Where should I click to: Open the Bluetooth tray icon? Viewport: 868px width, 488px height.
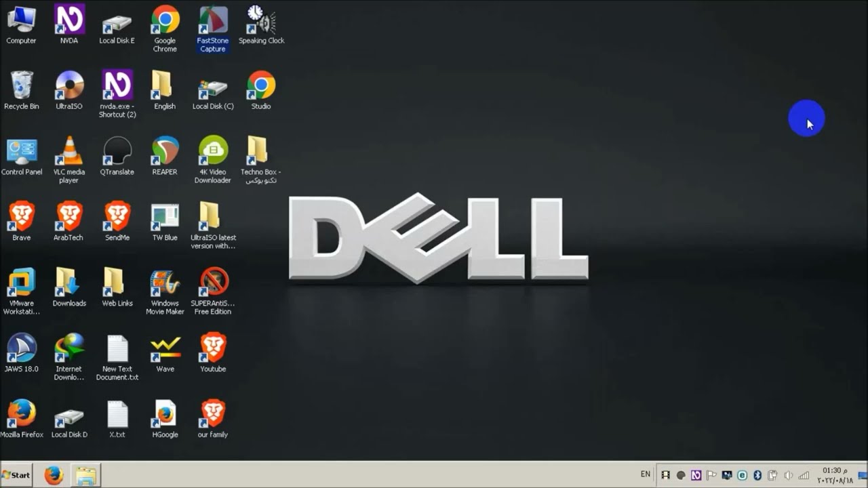pos(757,475)
